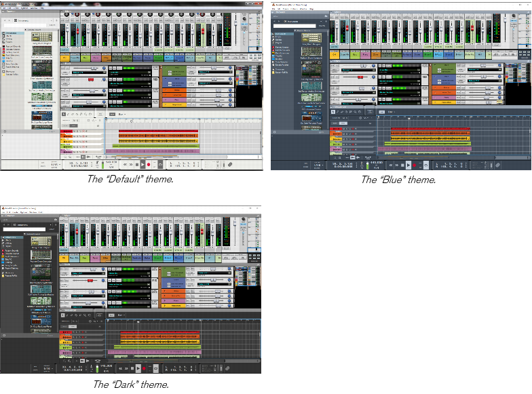Open the File menu in the Blue theme window
The height and width of the screenshot is (394, 532).
click(273, 9)
